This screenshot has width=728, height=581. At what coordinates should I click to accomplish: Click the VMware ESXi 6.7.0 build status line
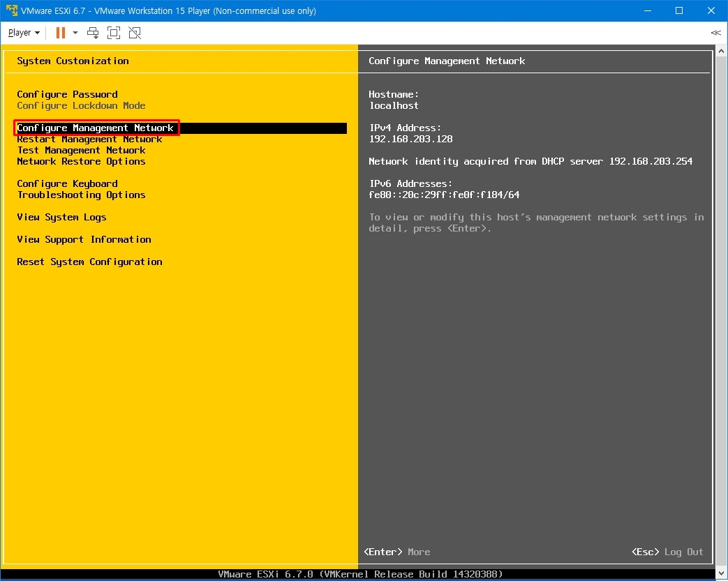(x=360, y=574)
